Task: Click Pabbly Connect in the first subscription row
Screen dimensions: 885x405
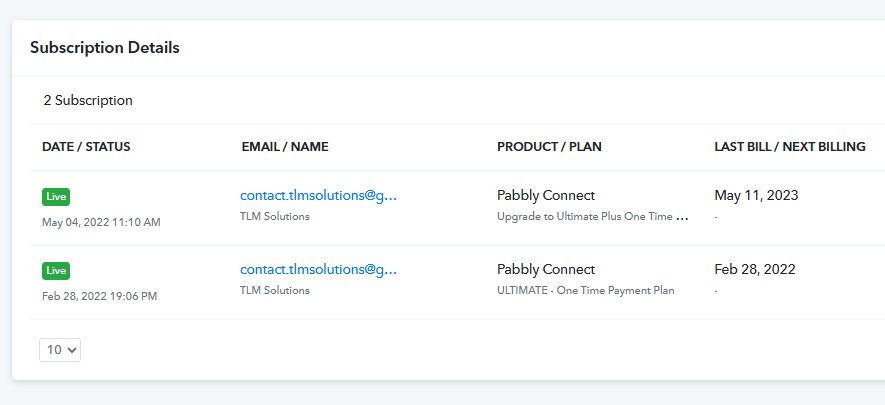Action: click(546, 196)
